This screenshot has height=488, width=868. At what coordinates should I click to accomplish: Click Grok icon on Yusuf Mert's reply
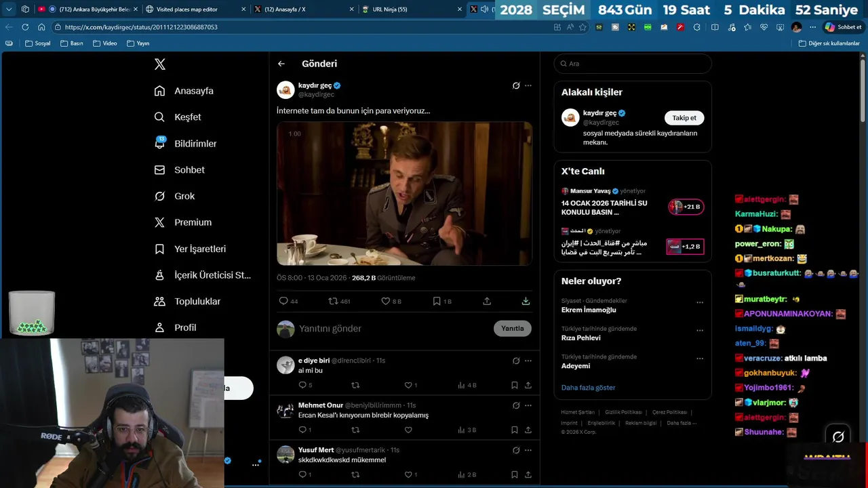pyautogui.click(x=516, y=450)
